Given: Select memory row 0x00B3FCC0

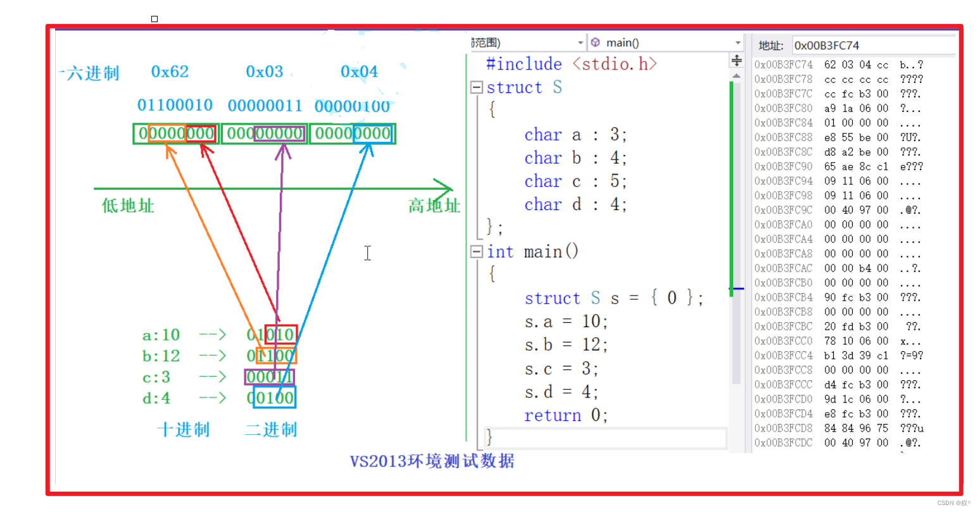Looking at the screenshot, I should pyautogui.click(x=839, y=341).
